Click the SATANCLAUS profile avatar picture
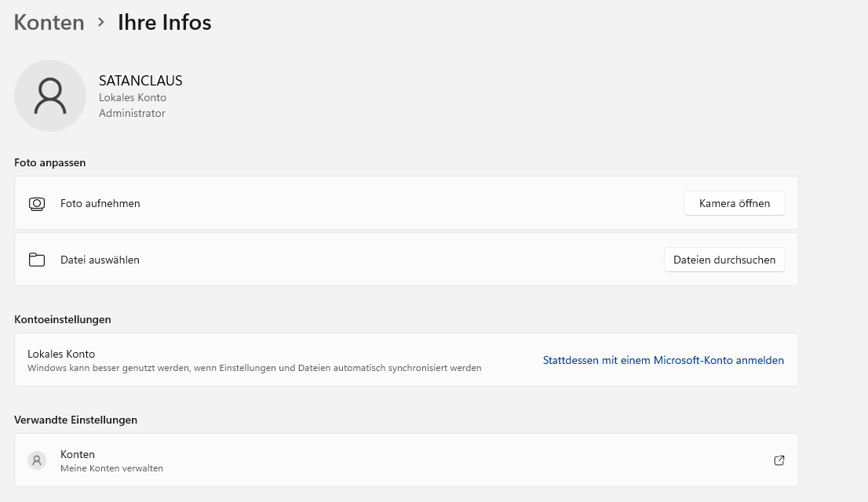The height and width of the screenshot is (502, 868). pos(50,96)
